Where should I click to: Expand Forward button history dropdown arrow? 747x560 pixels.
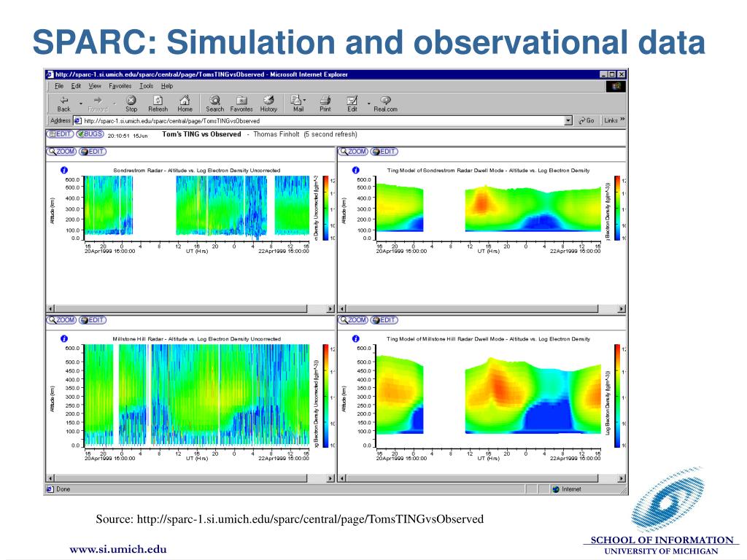click(x=115, y=104)
